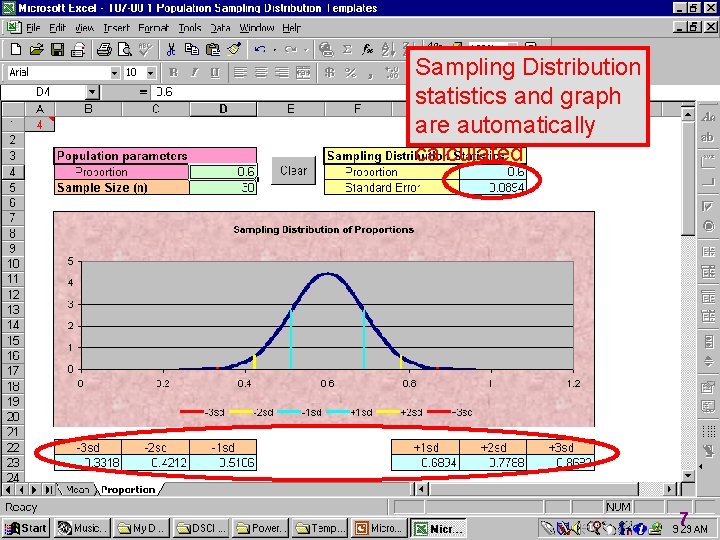Click the Clear button
Screen dimensions: 720x540
[293, 170]
